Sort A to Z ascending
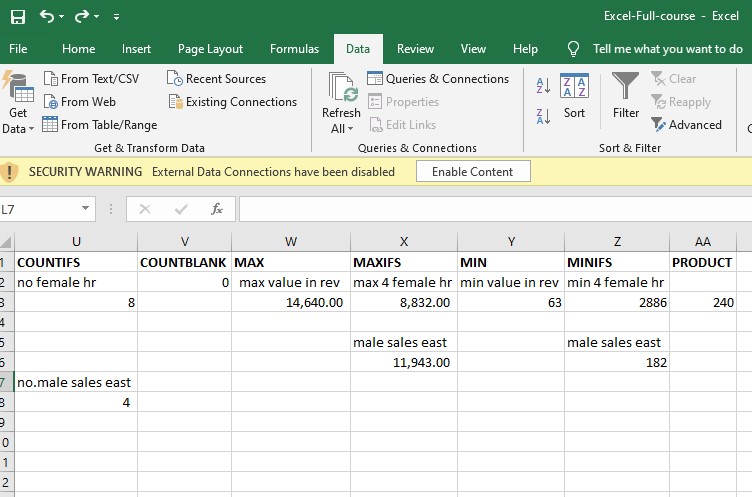The width and height of the screenshot is (752, 497). [543, 86]
